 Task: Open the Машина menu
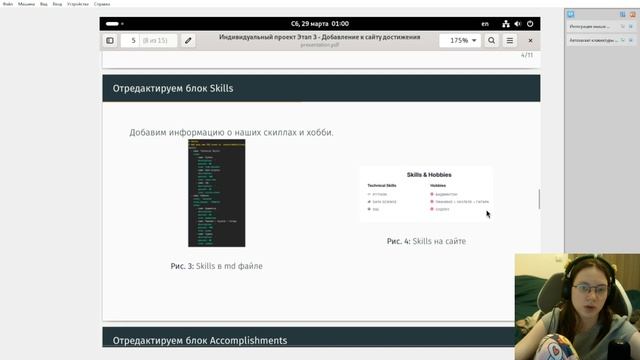(26, 4)
